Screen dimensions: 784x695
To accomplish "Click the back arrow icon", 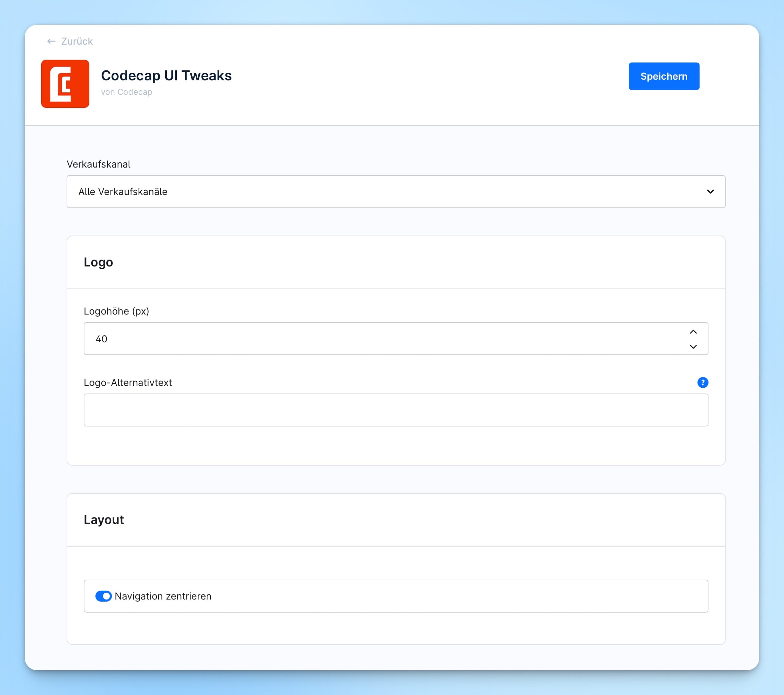I will click(51, 41).
